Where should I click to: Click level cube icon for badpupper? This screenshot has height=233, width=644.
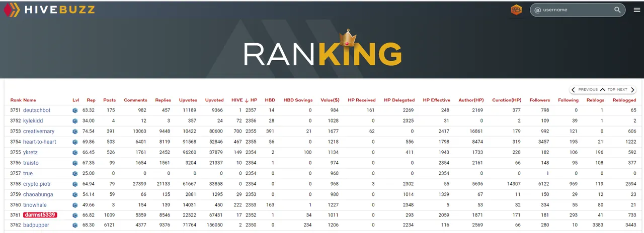pyautogui.click(x=75, y=225)
